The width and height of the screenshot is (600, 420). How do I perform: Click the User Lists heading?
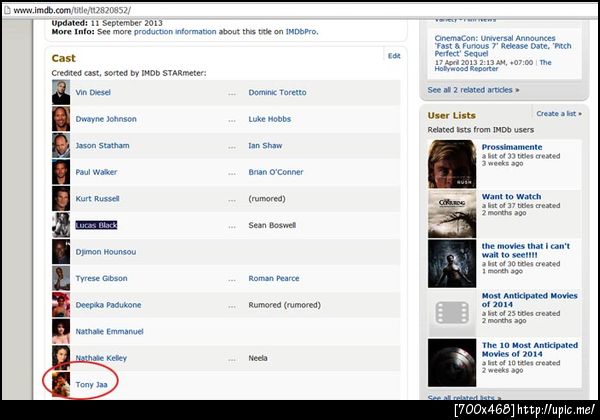click(x=452, y=116)
